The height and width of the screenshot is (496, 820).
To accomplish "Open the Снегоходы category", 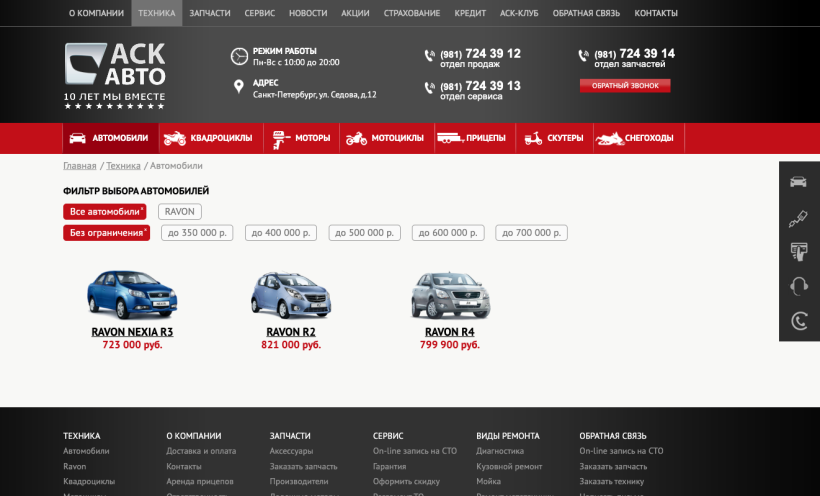I will coord(639,138).
